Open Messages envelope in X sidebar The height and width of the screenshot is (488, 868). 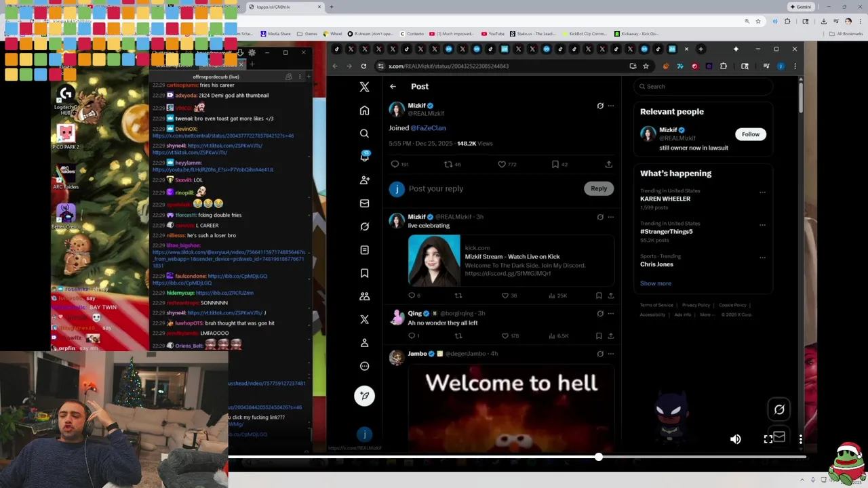[364, 203]
